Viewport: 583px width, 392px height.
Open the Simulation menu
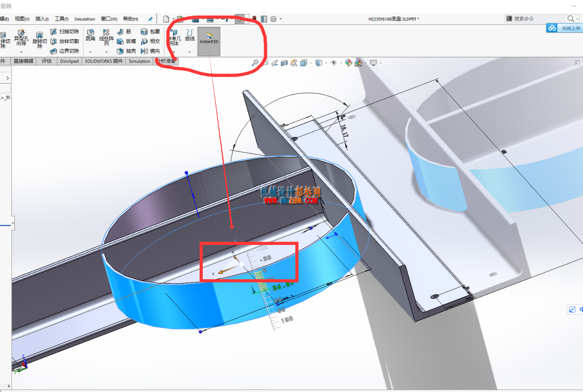[x=85, y=19]
